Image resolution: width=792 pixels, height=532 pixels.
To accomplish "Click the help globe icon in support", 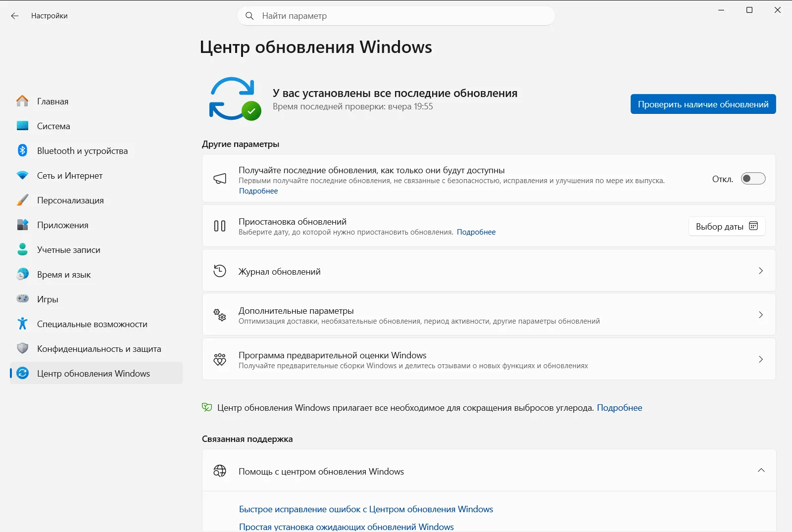I will [x=220, y=471].
